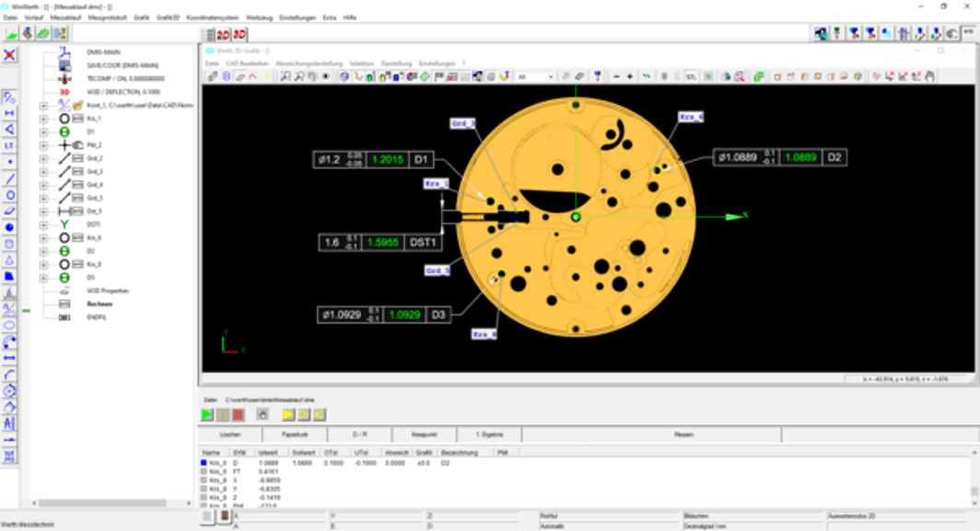The width and height of the screenshot is (980, 531).
Task: Expand the Krs_8 tree node
Action: coord(43,264)
